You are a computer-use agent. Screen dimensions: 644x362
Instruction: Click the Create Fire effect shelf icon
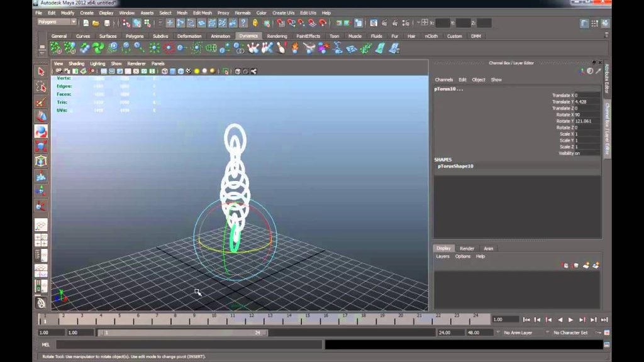[x=296, y=48]
